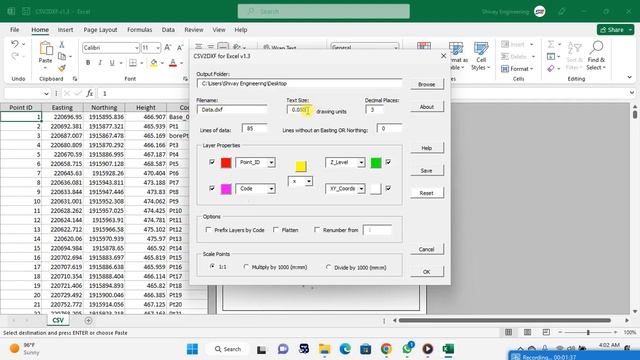
Task: Select Divide by 1000 scale option
Action: pos(329,267)
